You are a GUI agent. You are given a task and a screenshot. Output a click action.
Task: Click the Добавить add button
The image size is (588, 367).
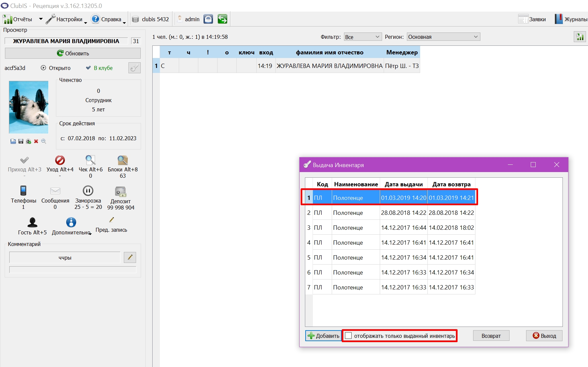[x=323, y=336]
